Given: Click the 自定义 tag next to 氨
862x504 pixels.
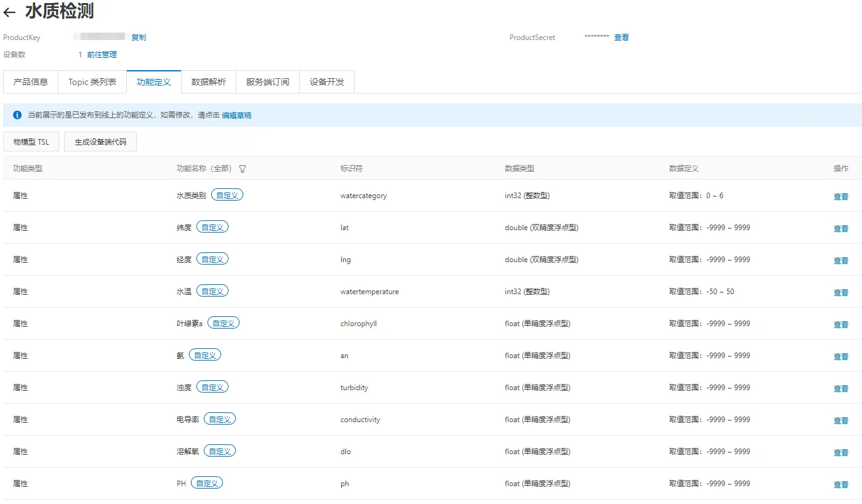Looking at the screenshot, I should [205, 355].
